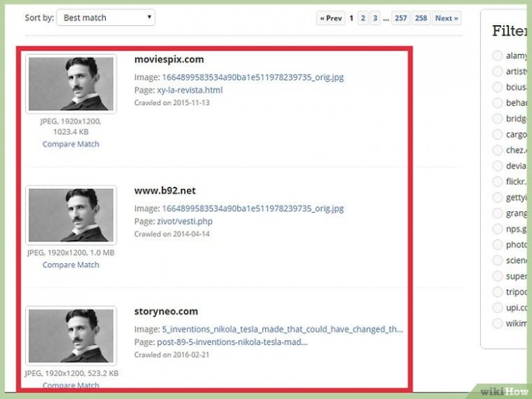Viewport: 532px width, 399px height.
Task: Open the zivot/vesti.php page link
Action: [185, 221]
